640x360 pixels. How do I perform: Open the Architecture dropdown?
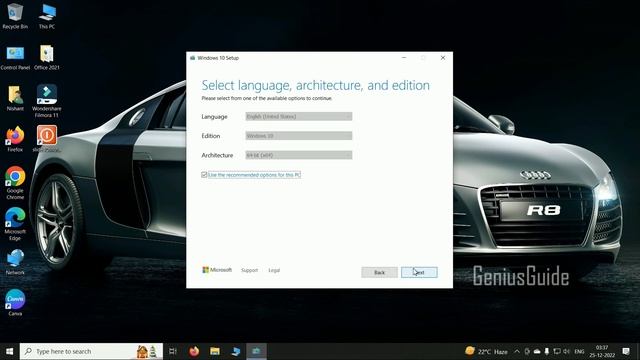[298, 155]
